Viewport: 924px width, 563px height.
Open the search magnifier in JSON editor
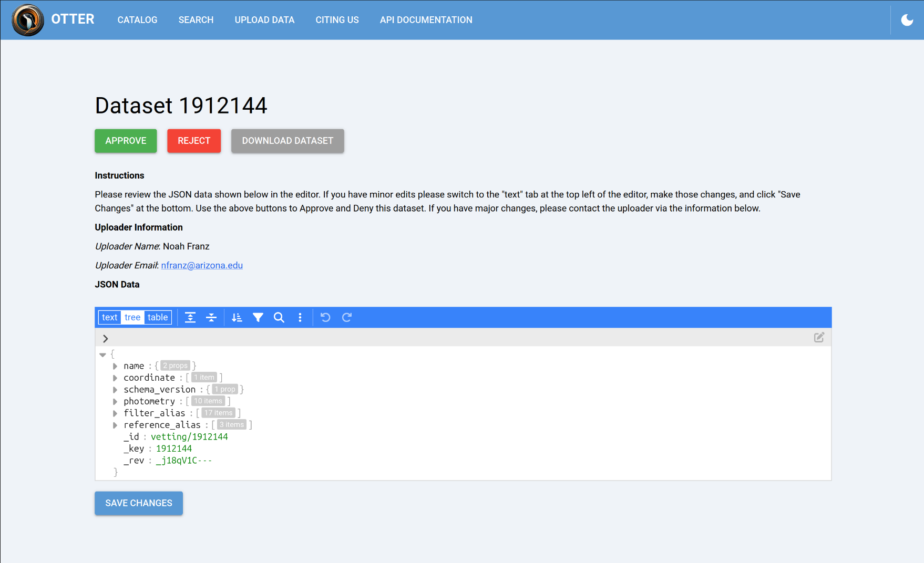279,317
